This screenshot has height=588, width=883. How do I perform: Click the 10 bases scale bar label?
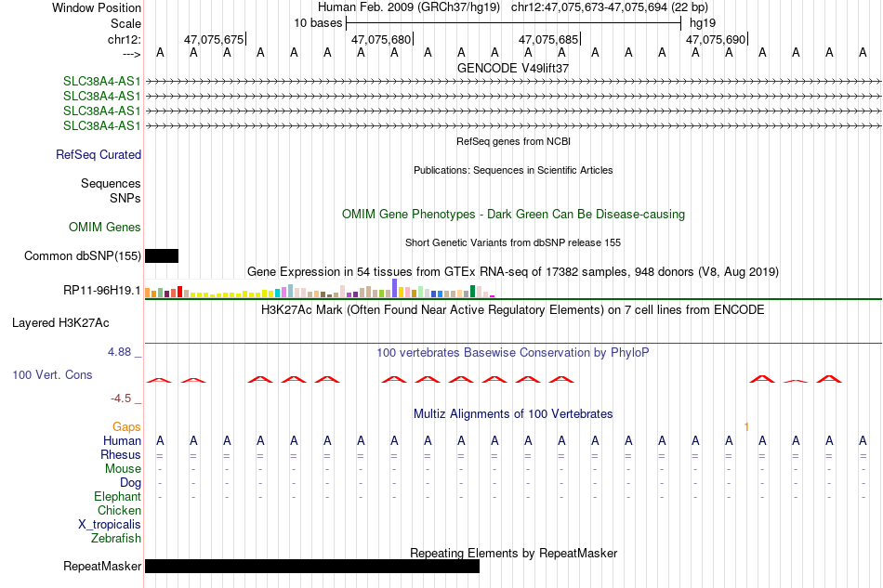318,23
